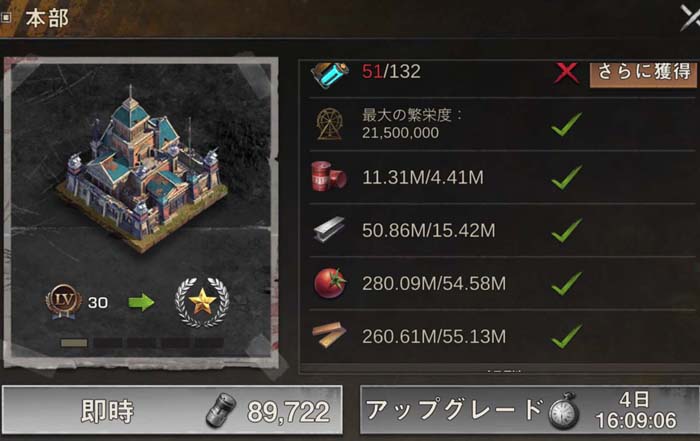Tap the 即時 instant upgrade button

(x=172, y=410)
